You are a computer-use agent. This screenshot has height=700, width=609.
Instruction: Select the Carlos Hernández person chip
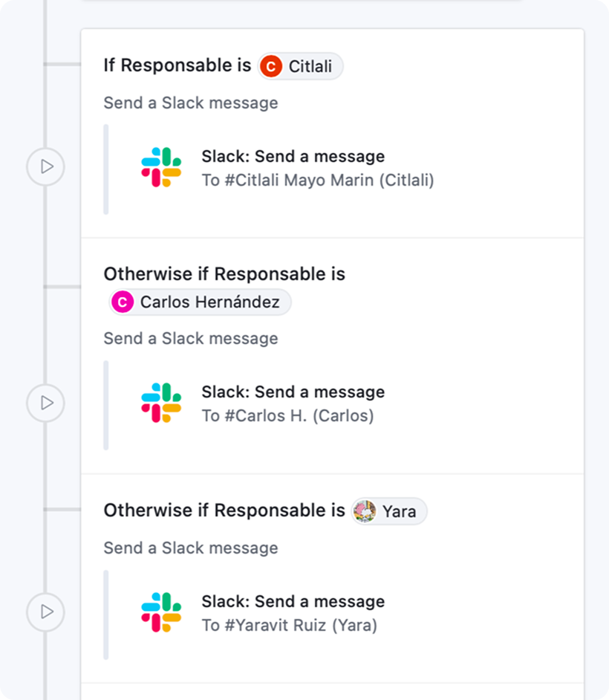(x=201, y=302)
